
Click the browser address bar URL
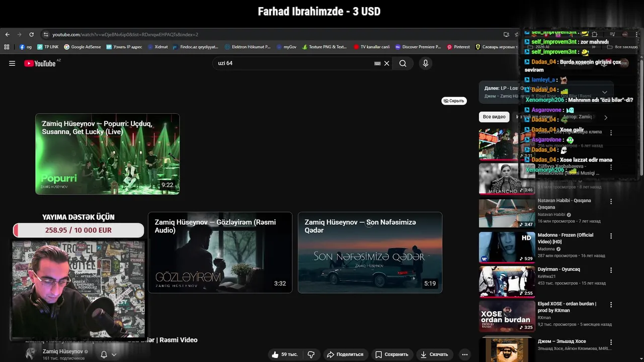point(125,35)
